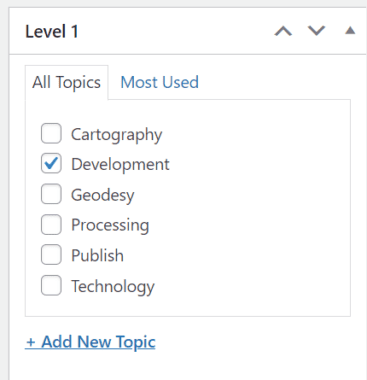
Task: Switch to the All Topics tab
Action: tap(66, 82)
